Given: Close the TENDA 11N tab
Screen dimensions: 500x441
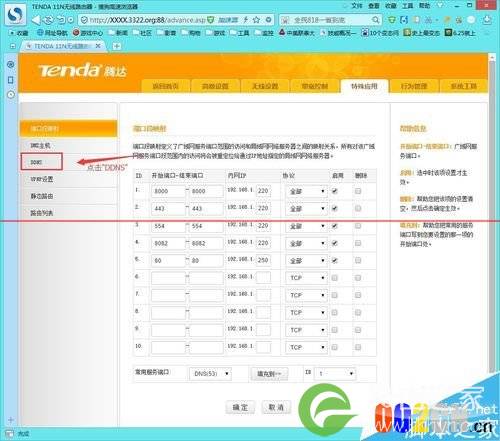Looking at the screenshot, I should coord(98,46).
